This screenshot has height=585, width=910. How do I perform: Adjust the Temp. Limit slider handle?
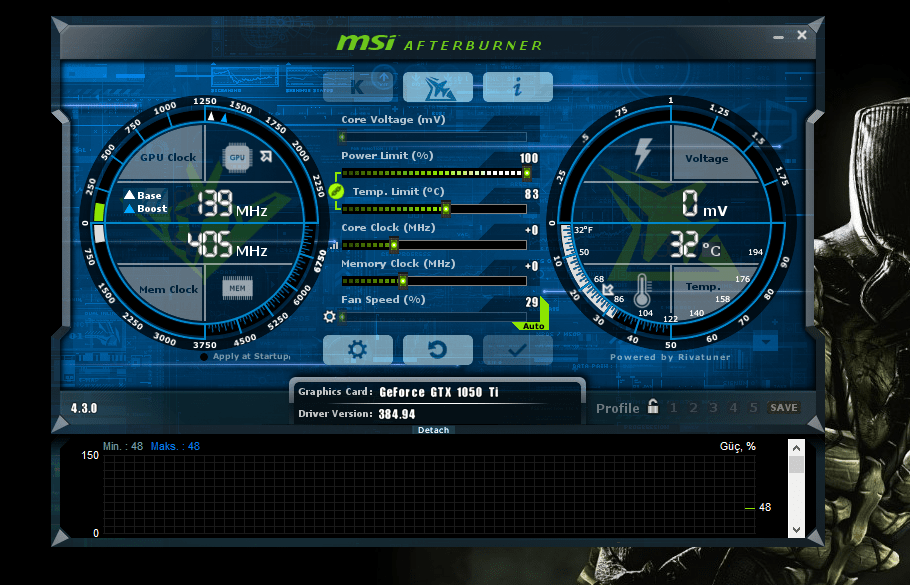(446, 209)
